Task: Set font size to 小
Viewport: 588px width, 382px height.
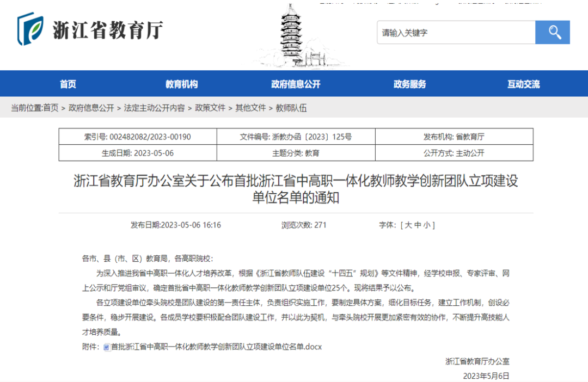Action: pyautogui.click(x=427, y=225)
